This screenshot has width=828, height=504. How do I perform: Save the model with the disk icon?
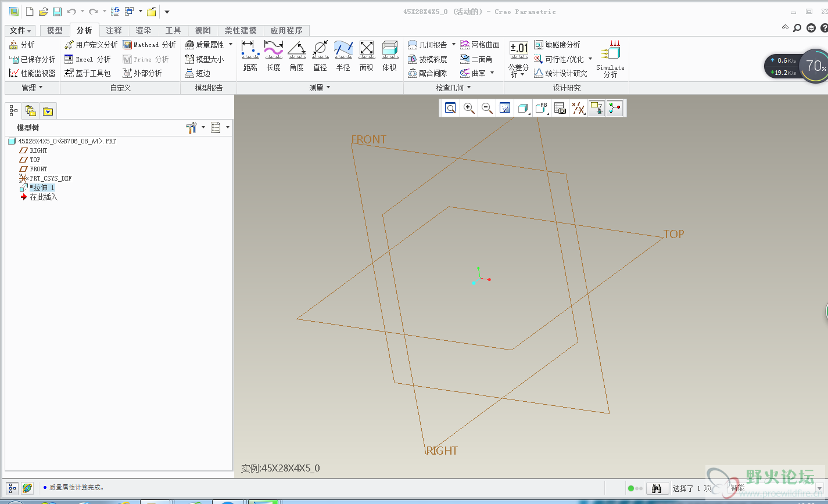click(57, 12)
